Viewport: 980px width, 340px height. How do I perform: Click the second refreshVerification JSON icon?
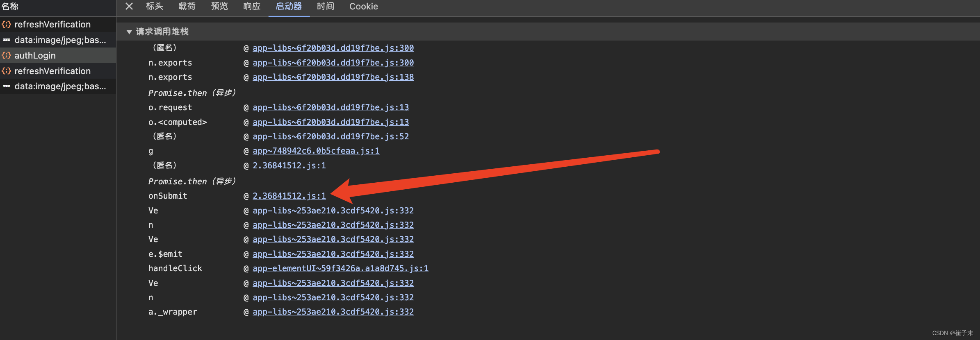point(6,71)
